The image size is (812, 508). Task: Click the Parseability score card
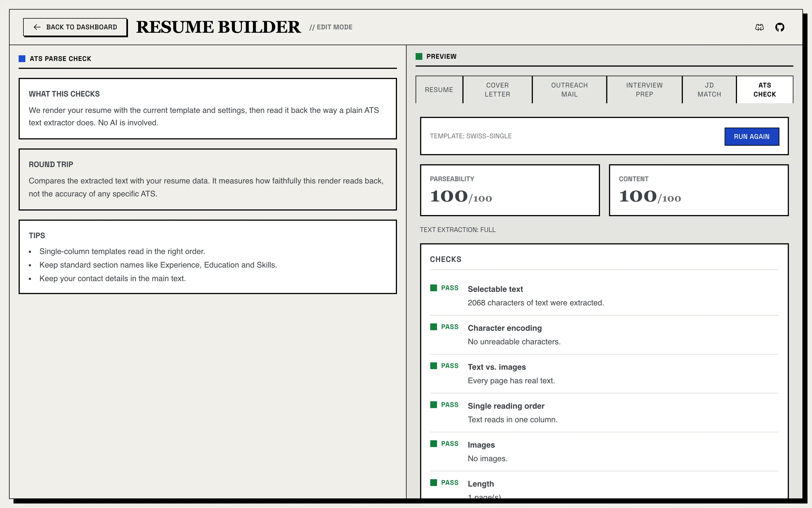tap(510, 190)
